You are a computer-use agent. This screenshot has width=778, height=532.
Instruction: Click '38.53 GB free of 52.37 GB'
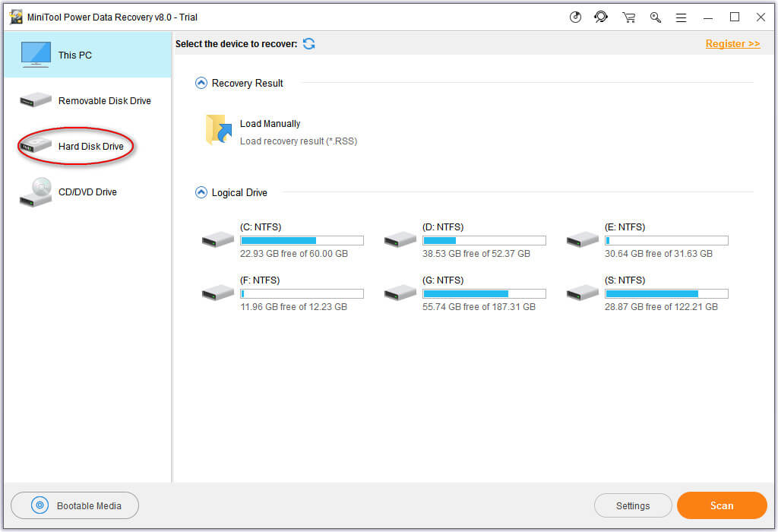click(476, 254)
